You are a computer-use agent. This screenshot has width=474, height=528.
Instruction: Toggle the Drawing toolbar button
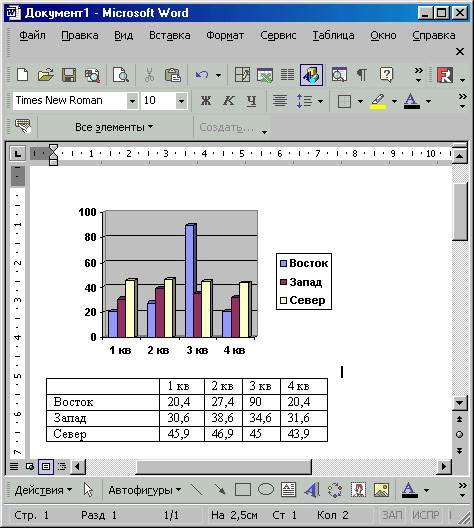coord(311,75)
